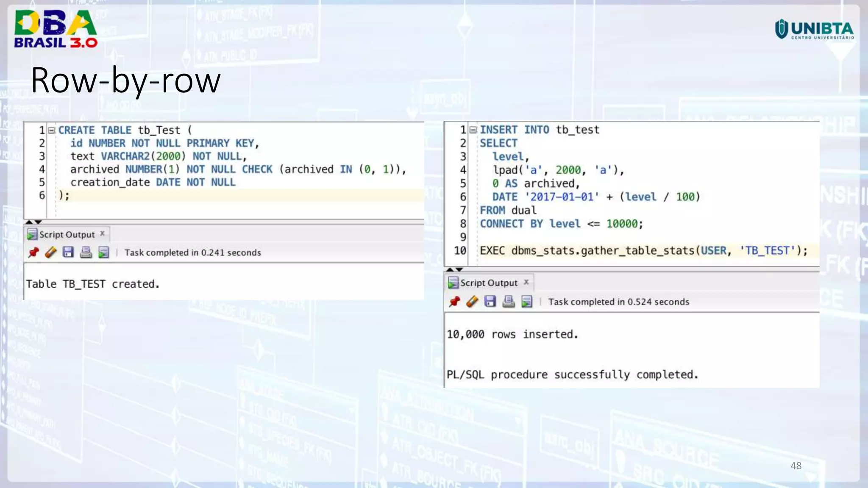The image size is (868, 488).
Task: Print the right script output
Action: tap(508, 302)
